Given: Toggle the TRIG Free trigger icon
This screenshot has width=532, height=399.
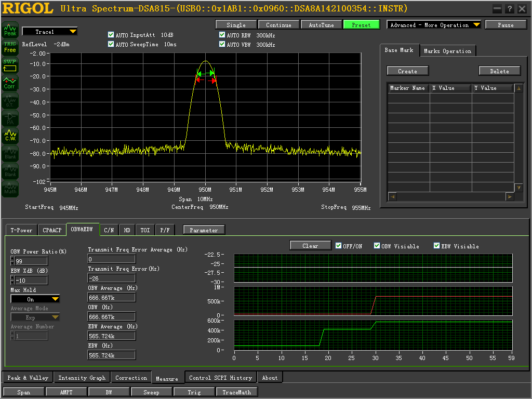Looking at the screenshot, I should (10, 47).
